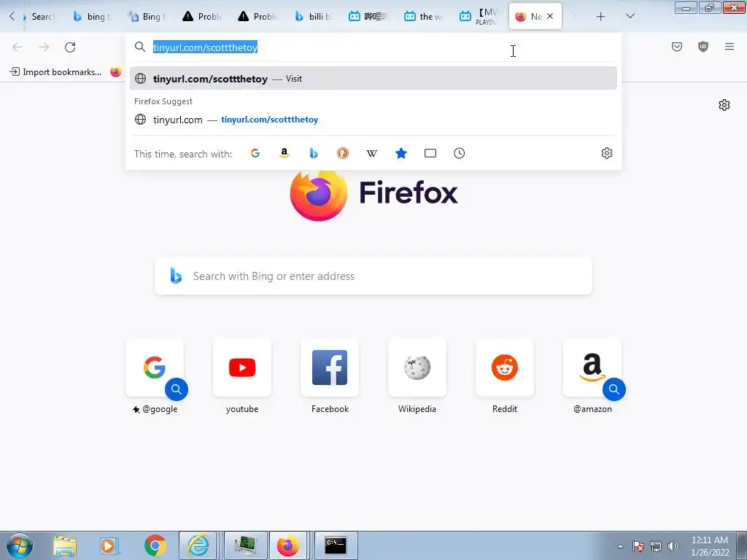Personalize new tab with gear icon

[724, 105]
